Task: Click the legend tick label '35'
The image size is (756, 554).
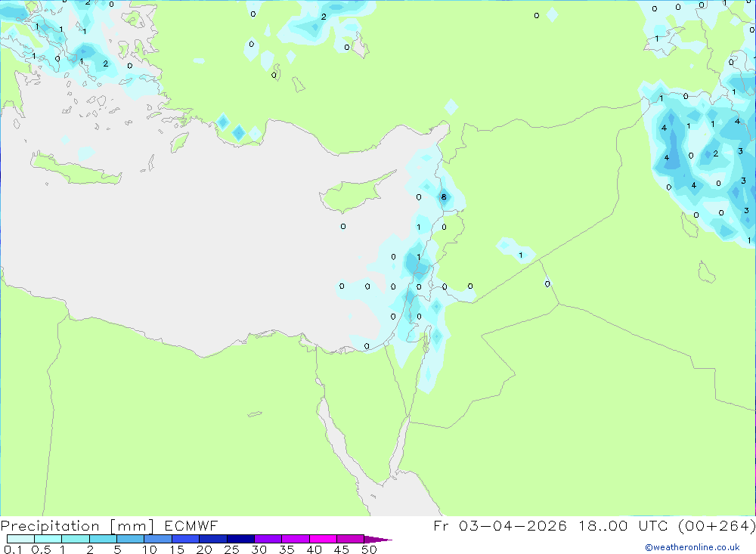Action: pyautogui.click(x=287, y=549)
